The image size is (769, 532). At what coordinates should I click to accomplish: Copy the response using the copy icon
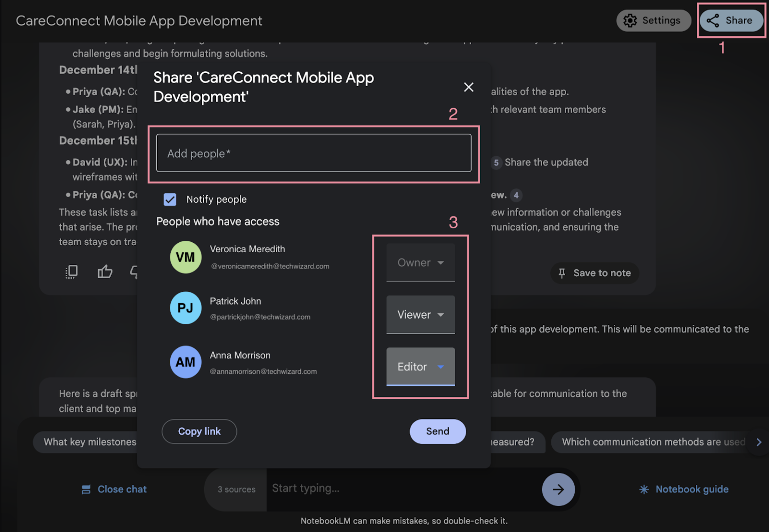pos(72,271)
